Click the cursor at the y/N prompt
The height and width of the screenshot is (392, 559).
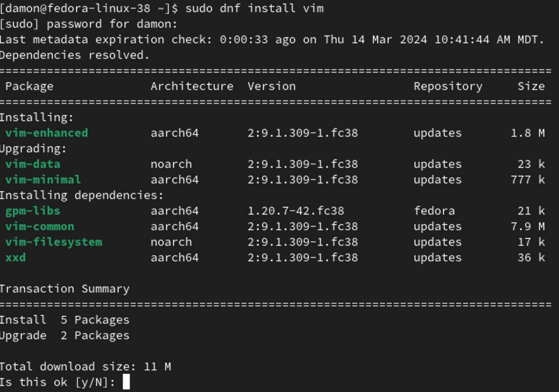126,382
